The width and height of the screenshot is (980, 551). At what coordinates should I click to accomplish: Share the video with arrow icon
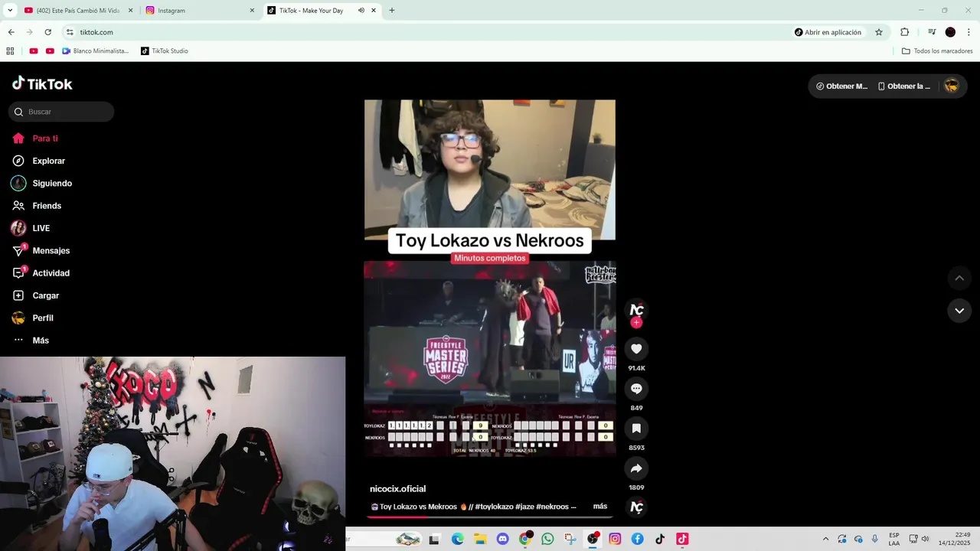[636, 468]
